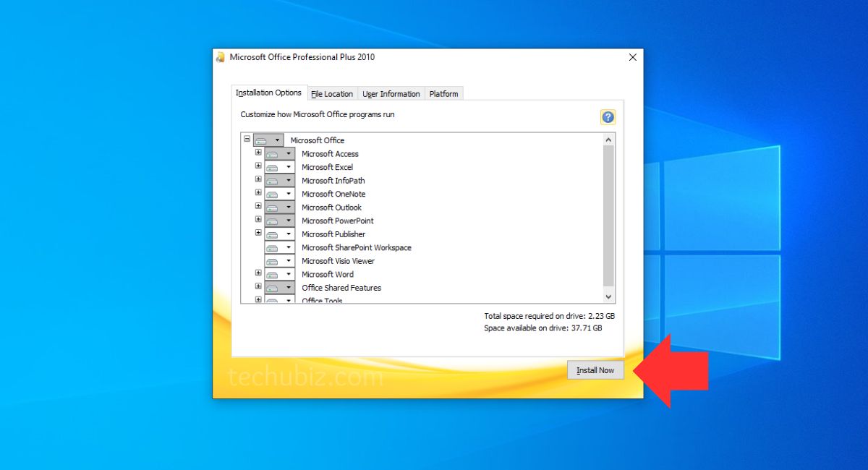Select the Microsoft Office root label

318,140
